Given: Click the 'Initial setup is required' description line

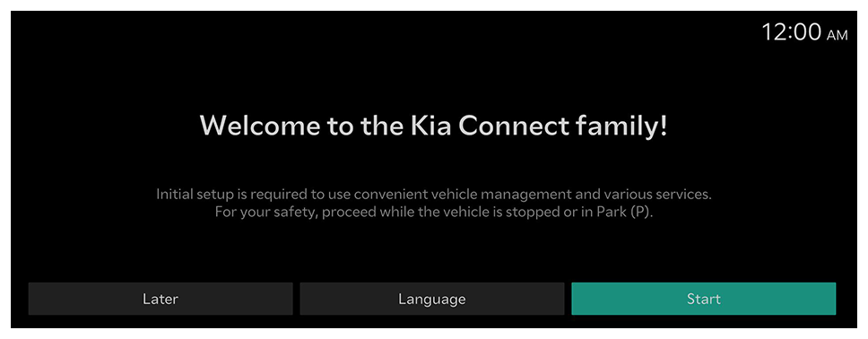Looking at the screenshot, I should point(433,195).
